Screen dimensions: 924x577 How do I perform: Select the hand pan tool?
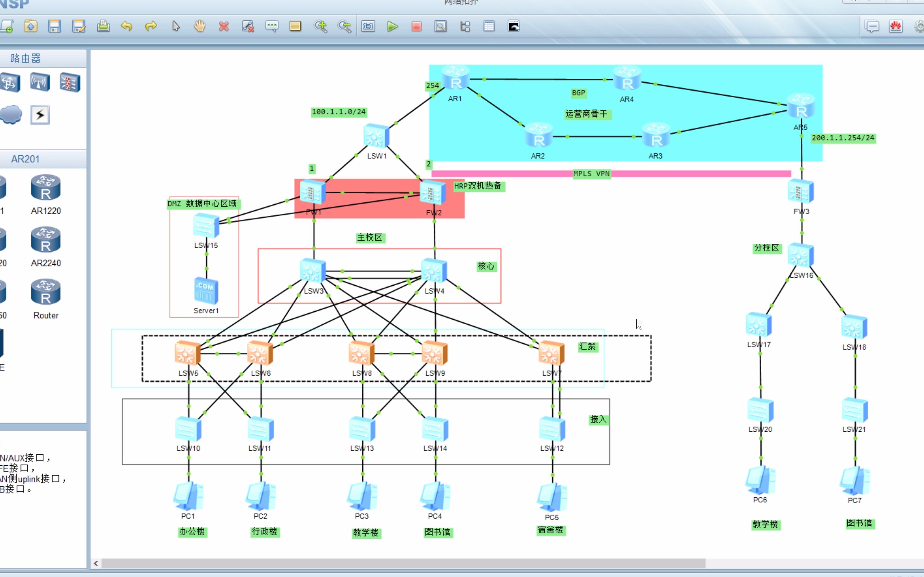pyautogui.click(x=199, y=26)
